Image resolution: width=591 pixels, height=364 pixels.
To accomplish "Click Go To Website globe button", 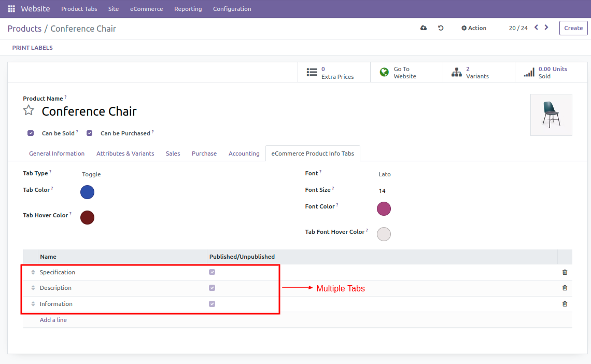I will [x=406, y=73].
